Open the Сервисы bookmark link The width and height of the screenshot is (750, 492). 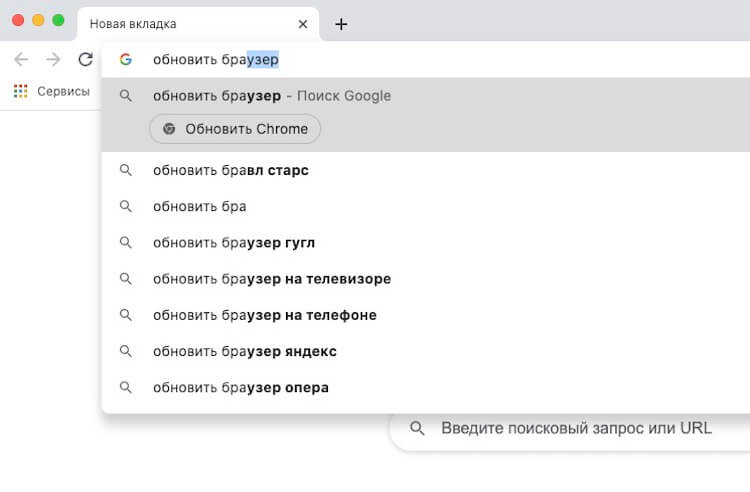pyautogui.click(x=63, y=91)
